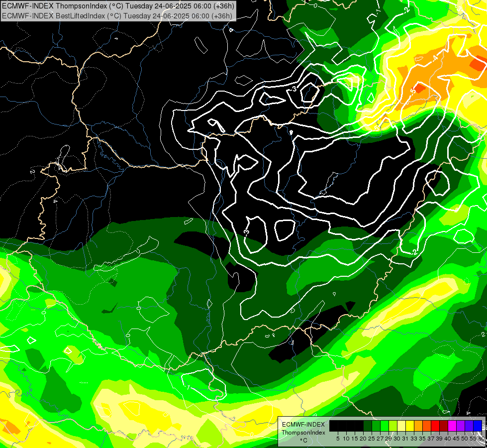Click the legend tick value 33
This screenshot has width=487, height=448.
(414, 439)
